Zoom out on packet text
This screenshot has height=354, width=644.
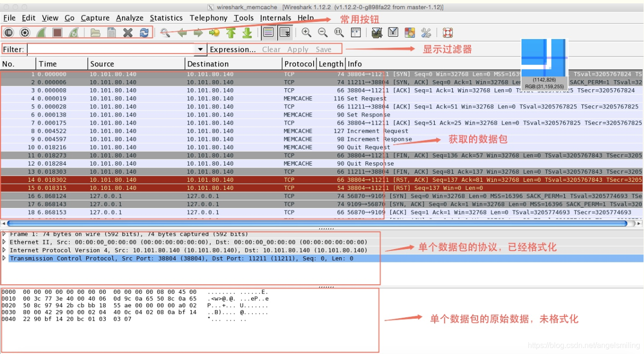(x=323, y=33)
